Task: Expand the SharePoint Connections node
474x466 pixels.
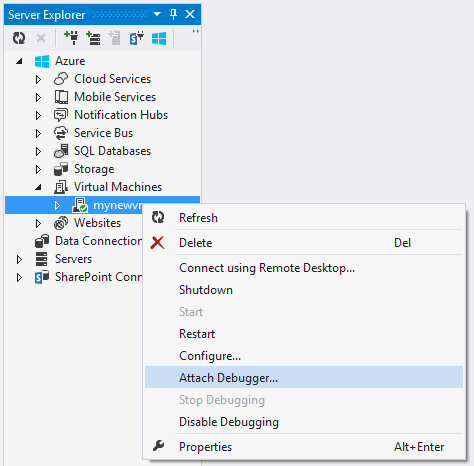Action: (19, 277)
